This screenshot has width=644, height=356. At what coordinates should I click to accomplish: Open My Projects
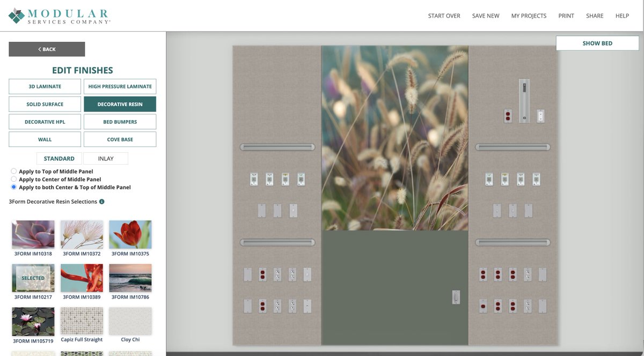[x=529, y=16]
